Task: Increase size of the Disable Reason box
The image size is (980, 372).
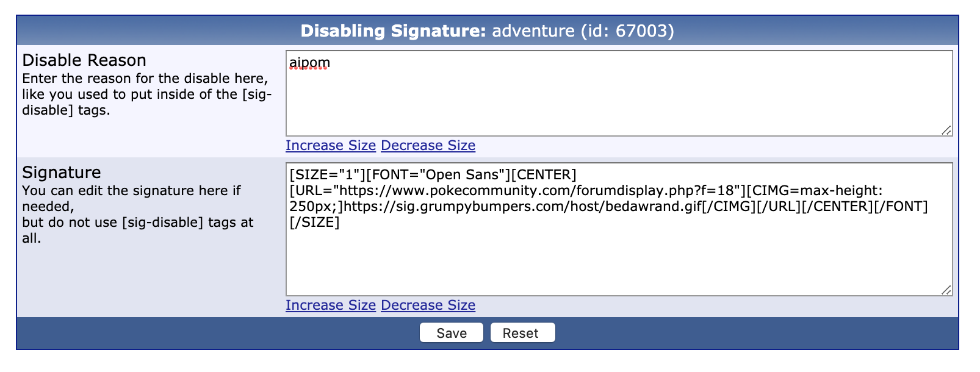Action: pyautogui.click(x=331, y=145)
